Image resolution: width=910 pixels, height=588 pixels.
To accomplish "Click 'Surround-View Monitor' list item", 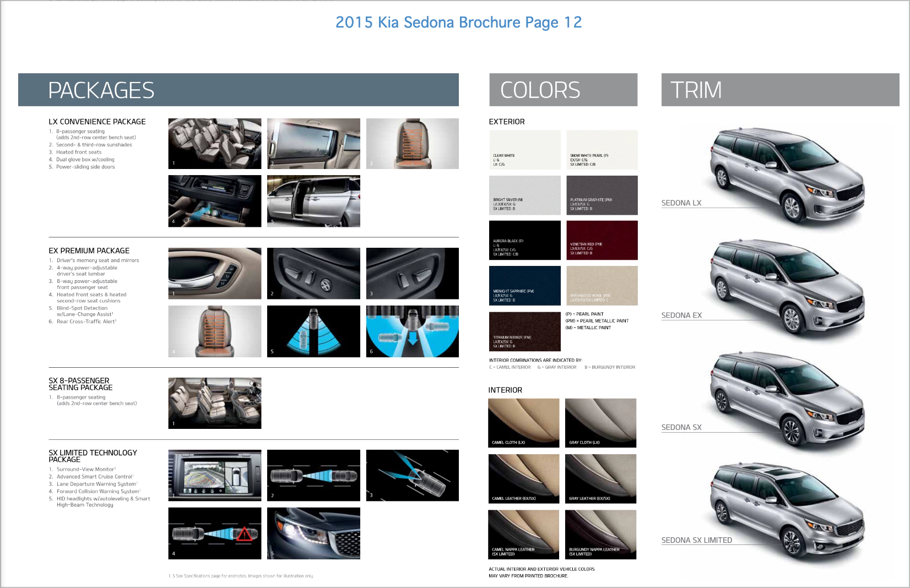I will click(86, 470).
